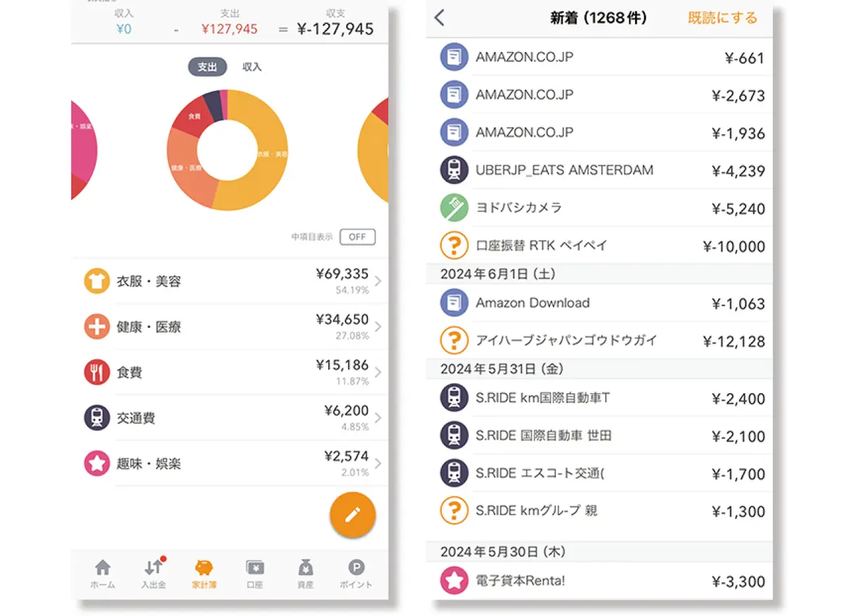Toggle the 中項目表示 switch from OFF
This screenshot has width=844, height=616.
point(357,237)
